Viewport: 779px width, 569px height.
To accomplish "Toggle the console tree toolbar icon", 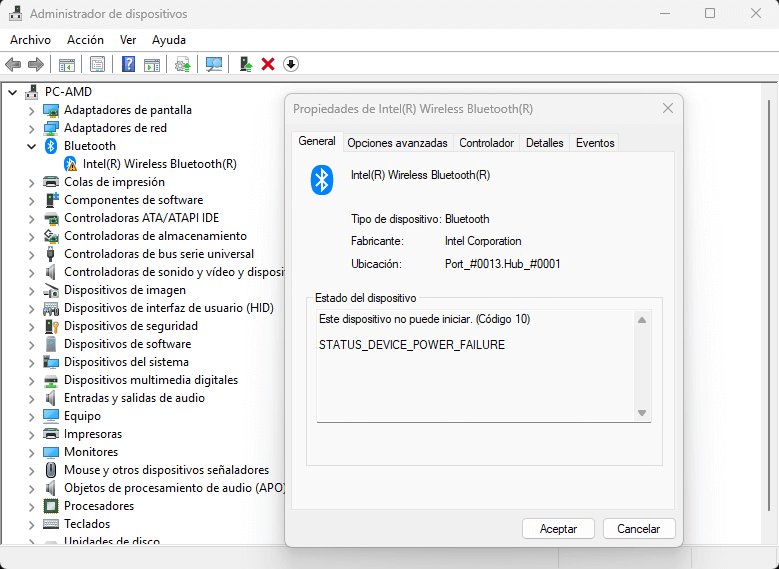I will tap(67, 65).
